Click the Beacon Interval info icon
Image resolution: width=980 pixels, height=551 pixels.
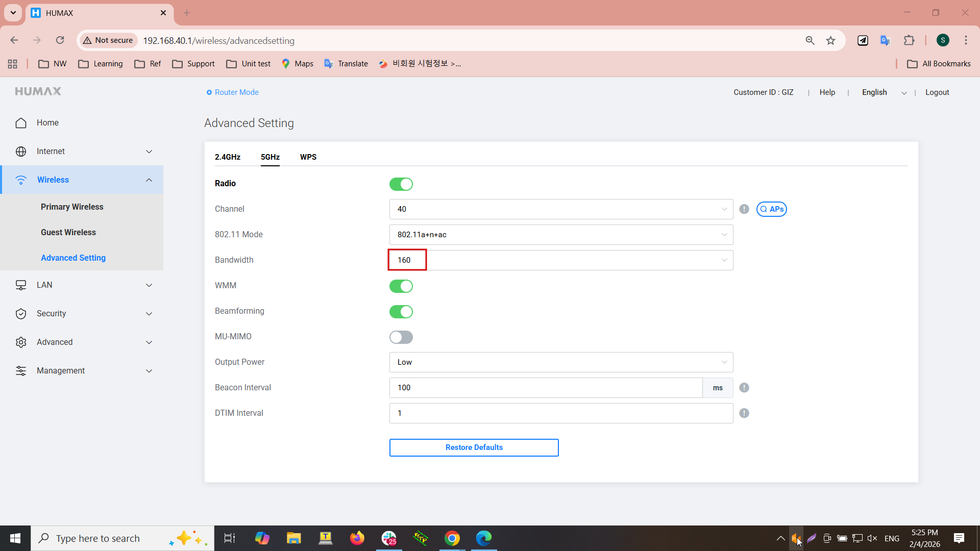[x=744, y=388]
